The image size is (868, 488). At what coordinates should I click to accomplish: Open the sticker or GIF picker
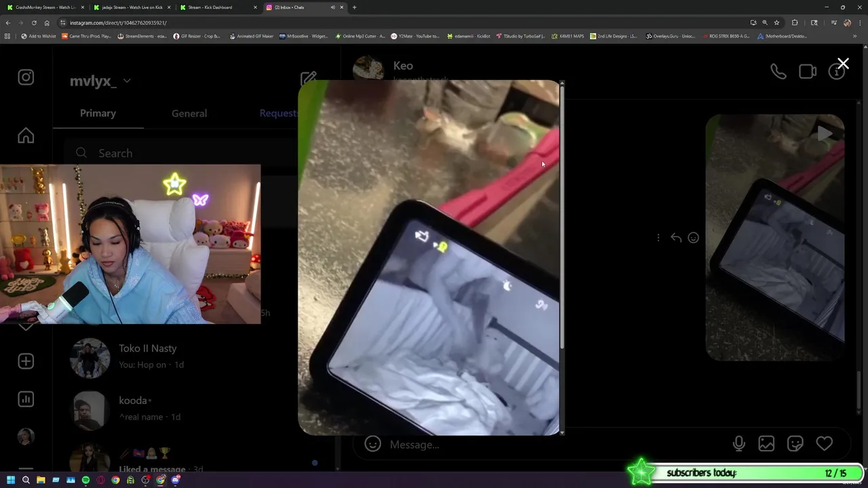click(x=795, y=444)
